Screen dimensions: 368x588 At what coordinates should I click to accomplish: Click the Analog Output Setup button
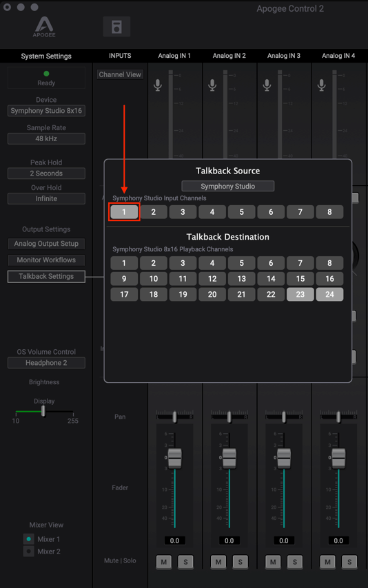coord(46,244)
